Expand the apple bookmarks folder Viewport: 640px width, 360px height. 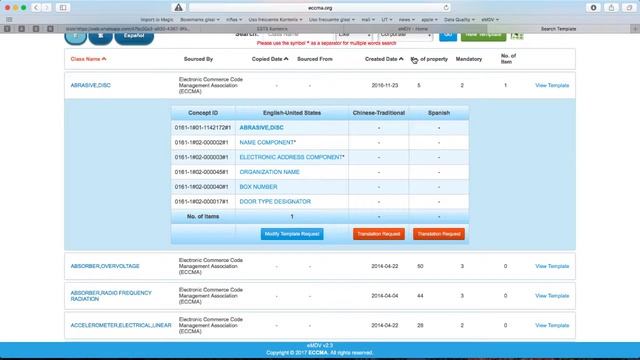tap(429, 20)
